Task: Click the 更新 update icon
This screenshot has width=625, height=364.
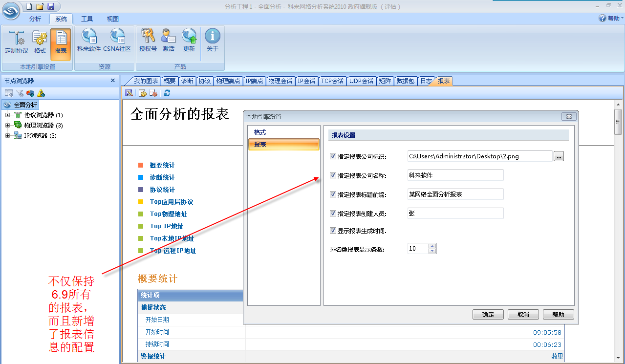Action: point(189,41)
